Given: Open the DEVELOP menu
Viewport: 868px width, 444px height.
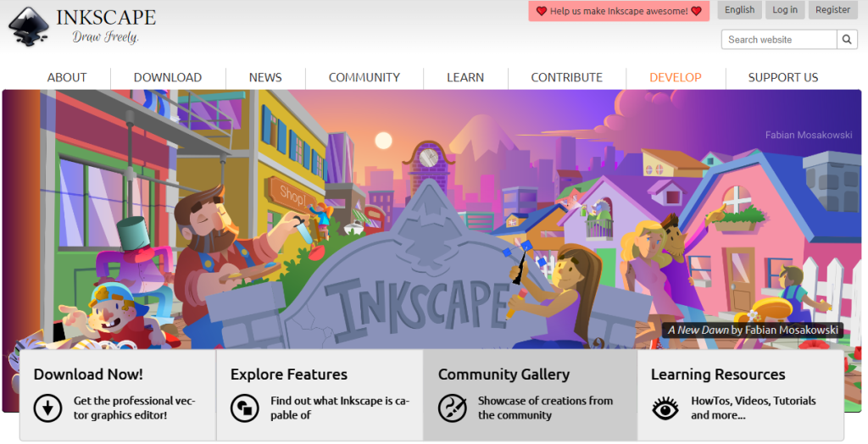Looking at the screenshot, I should point(676,77).
